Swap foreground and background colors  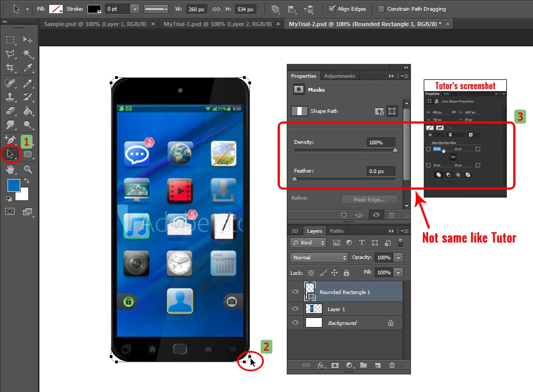pos(27,181)
